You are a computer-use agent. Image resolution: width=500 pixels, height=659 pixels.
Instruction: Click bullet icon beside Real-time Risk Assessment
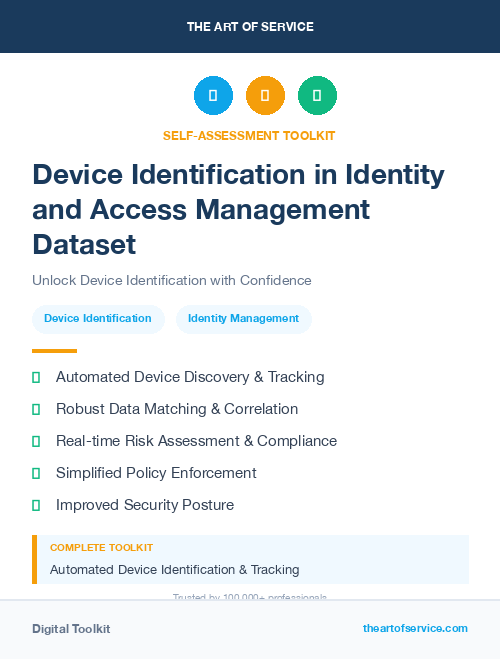coord(36,441)
